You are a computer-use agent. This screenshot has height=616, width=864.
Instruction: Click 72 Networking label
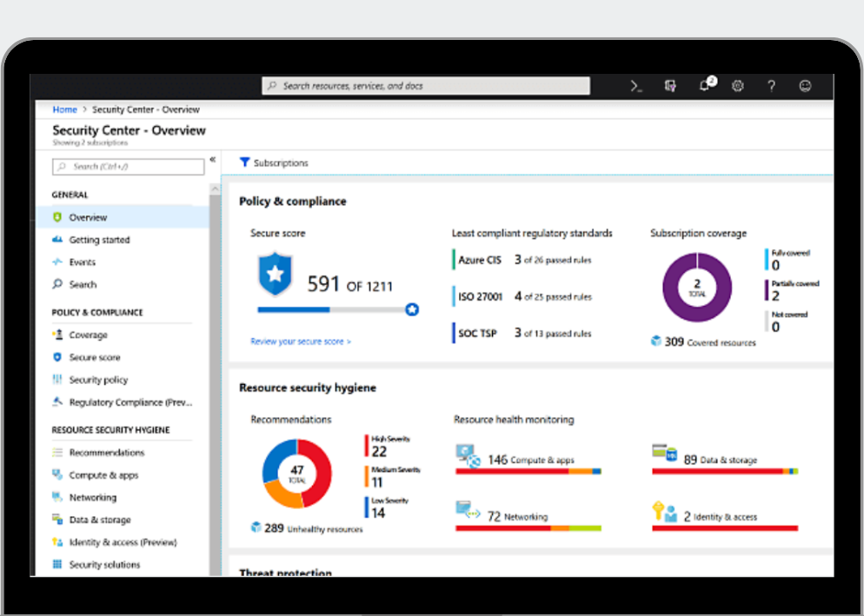518,516
